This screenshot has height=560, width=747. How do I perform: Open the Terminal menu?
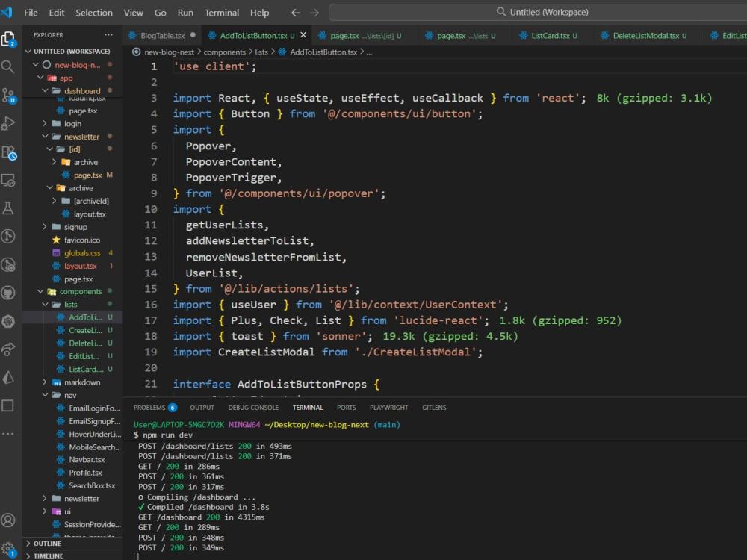pyautogui.click(x=222, y=13)
